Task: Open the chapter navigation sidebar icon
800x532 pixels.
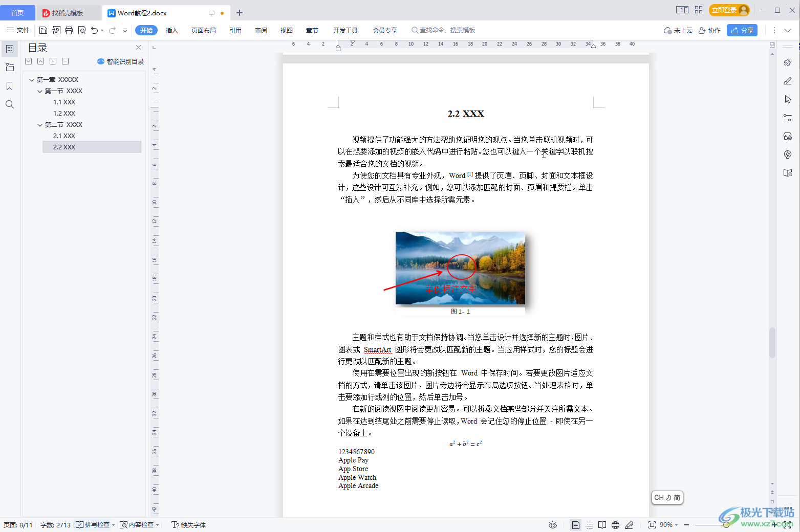Action: tap(10, 68)
